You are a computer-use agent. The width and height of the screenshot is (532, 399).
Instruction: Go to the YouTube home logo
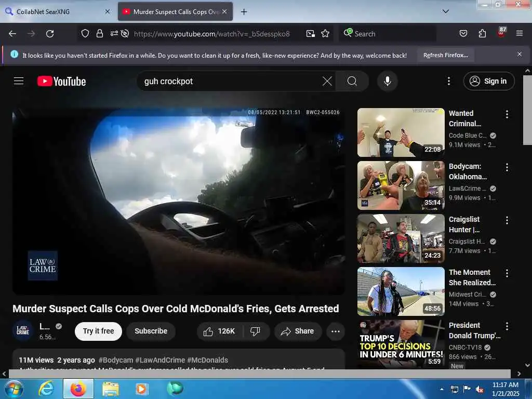click(61, 82)
